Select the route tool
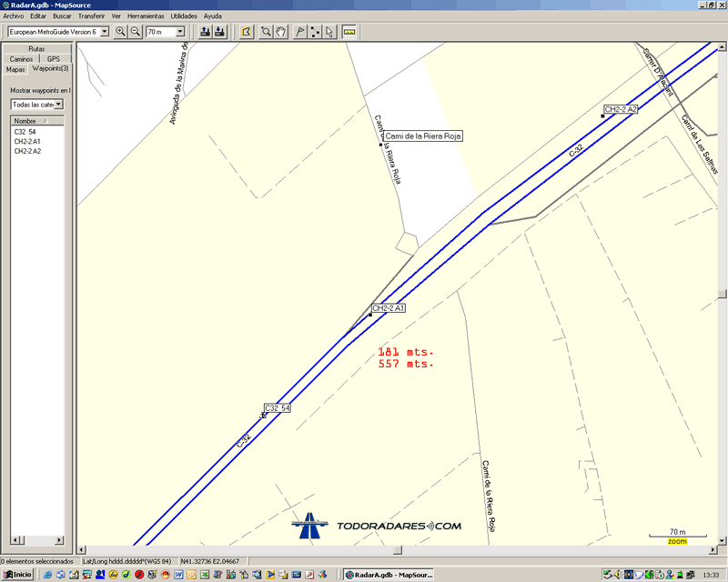This screenshot has height=582, width=728. pyautogui.click(x=315, y=32)
